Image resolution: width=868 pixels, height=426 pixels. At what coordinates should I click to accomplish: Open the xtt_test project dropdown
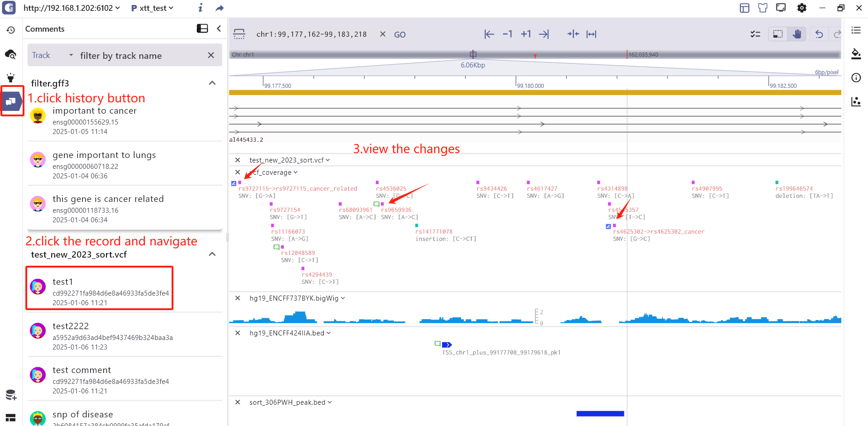153,8
